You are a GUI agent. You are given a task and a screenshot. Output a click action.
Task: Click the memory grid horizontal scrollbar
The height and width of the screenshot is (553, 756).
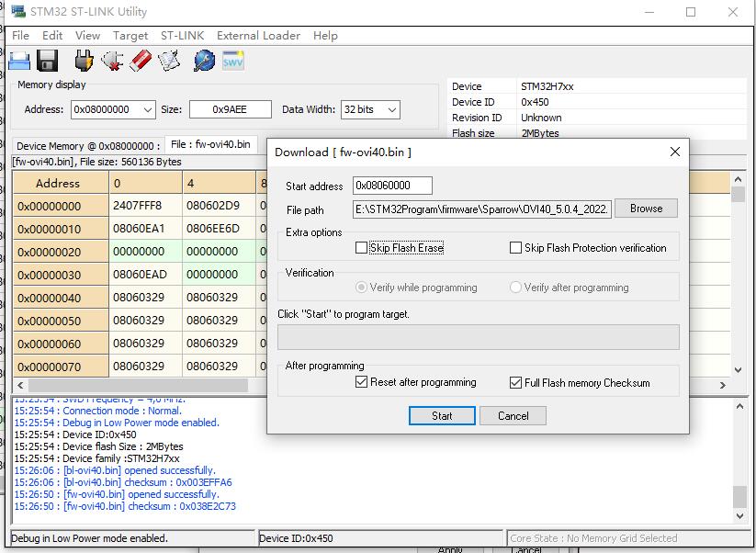coord(138,385)
